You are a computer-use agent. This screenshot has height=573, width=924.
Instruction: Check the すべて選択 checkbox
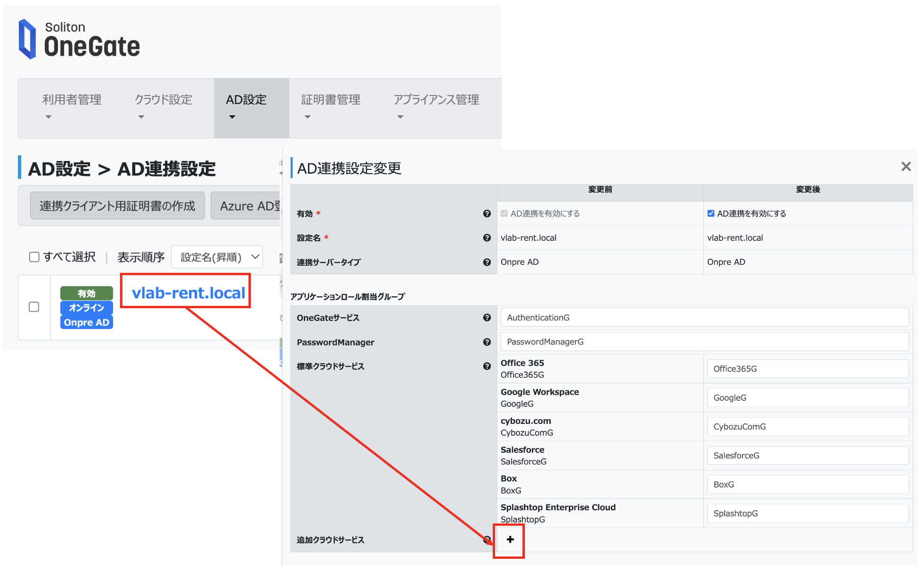coord(34,257)
